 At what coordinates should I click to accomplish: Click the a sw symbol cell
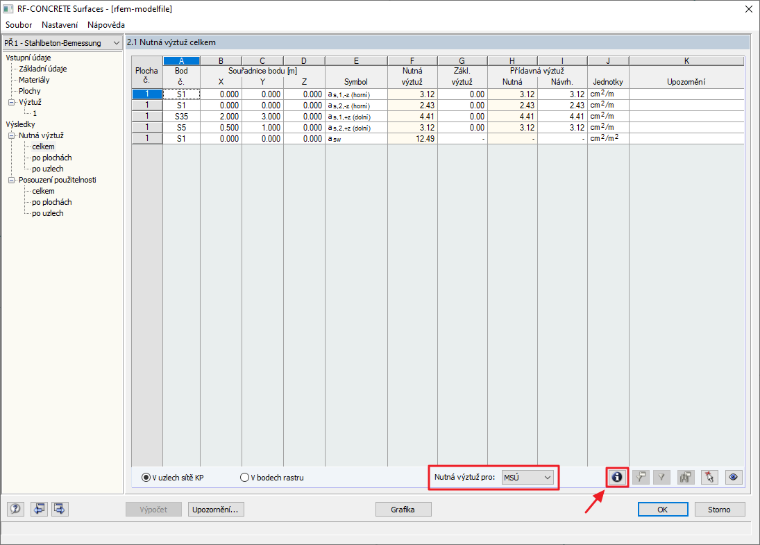356,139
